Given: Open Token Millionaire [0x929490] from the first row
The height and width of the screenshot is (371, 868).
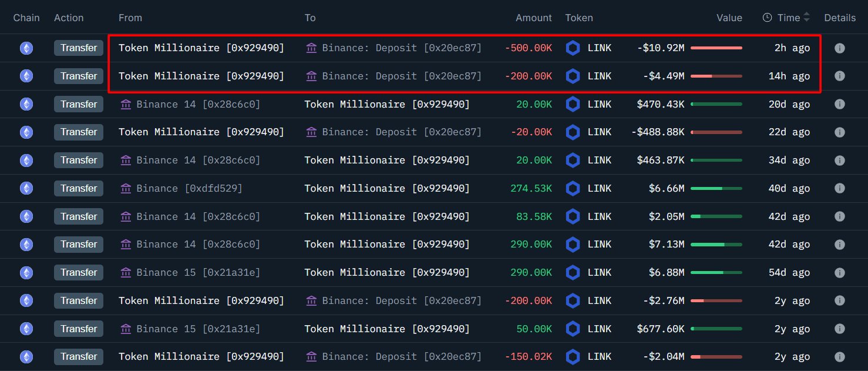Looking at the screenshot, I should click(201, 48).
